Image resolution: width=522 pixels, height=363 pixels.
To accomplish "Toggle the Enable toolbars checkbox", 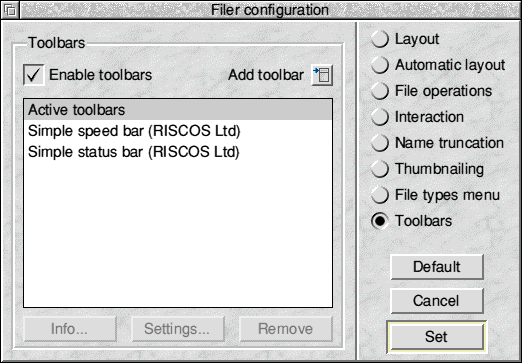I will click(34, 75).
